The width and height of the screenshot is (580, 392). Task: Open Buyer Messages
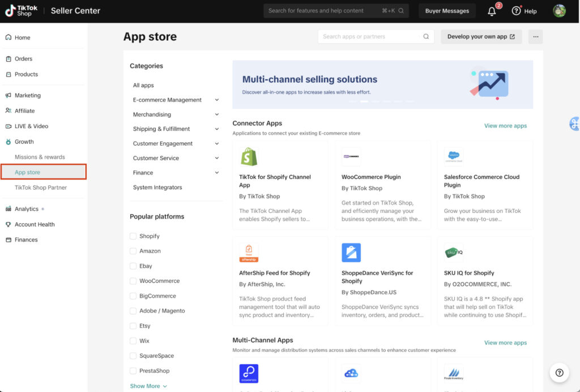click(x=447, y=11)
